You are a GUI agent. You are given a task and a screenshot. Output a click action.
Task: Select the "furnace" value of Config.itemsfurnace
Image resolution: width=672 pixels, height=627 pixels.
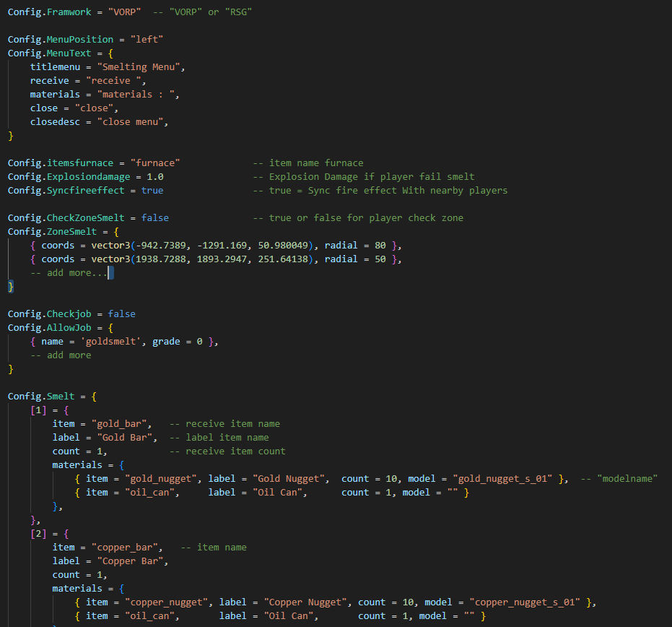(x=157, y=163)
